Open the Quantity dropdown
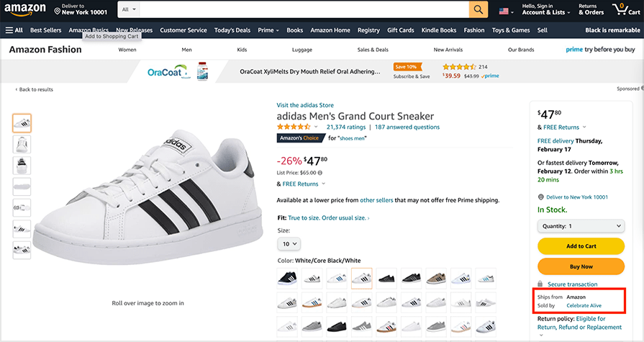Viewport: 644px width, 342px height. pos(581,226)
